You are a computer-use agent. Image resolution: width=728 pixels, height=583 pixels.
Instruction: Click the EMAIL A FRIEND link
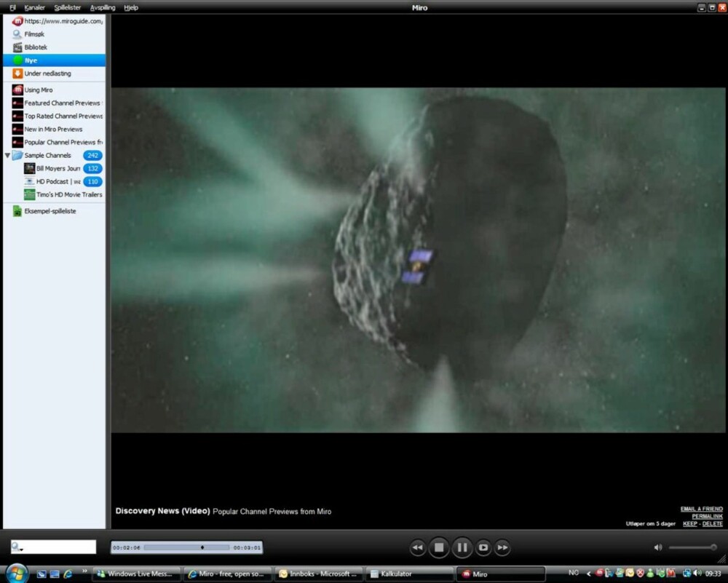point(702,509)
